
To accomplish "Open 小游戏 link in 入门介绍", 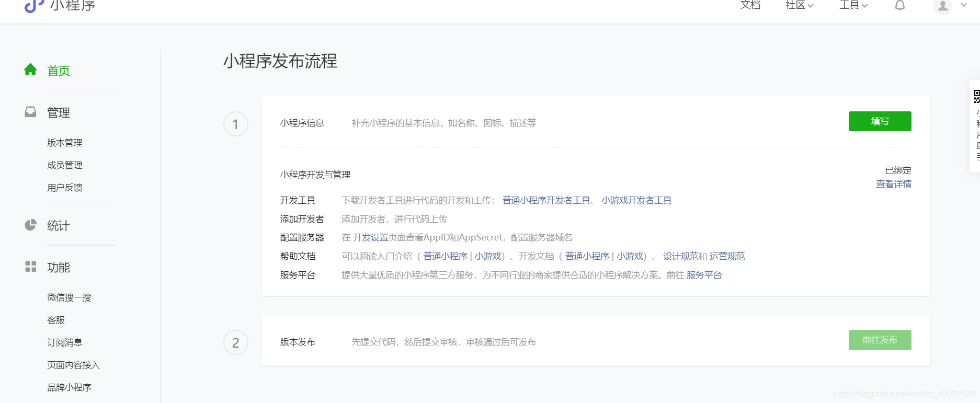I will point(488,256).
